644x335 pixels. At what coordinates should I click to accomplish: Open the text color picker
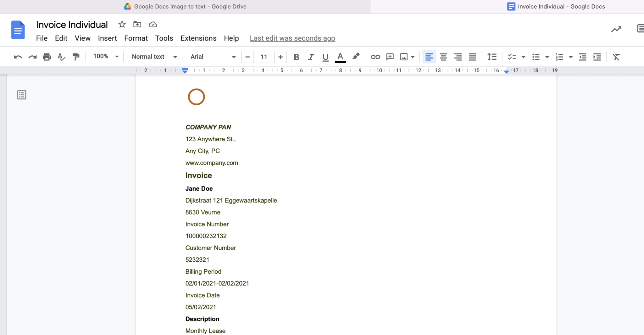point(340,57)
